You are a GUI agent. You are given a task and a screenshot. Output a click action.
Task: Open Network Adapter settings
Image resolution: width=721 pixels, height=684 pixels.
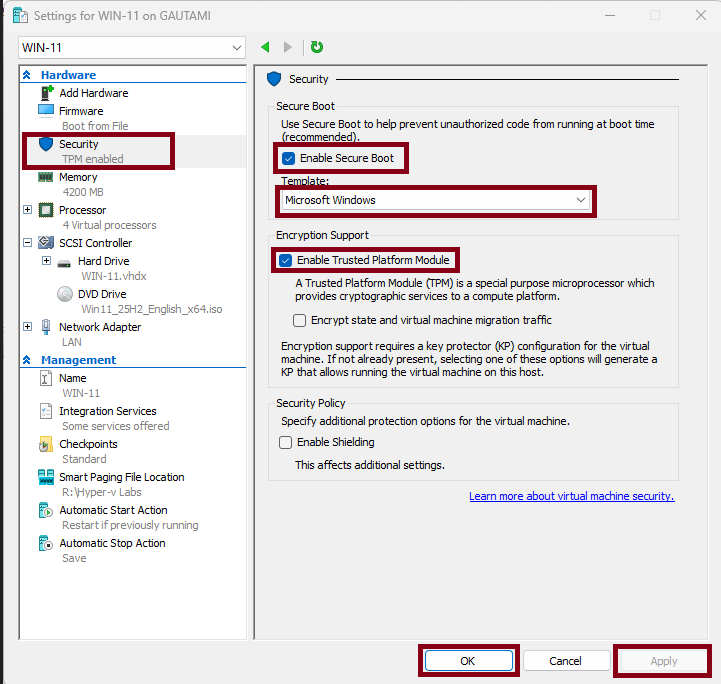coord(99,327)
